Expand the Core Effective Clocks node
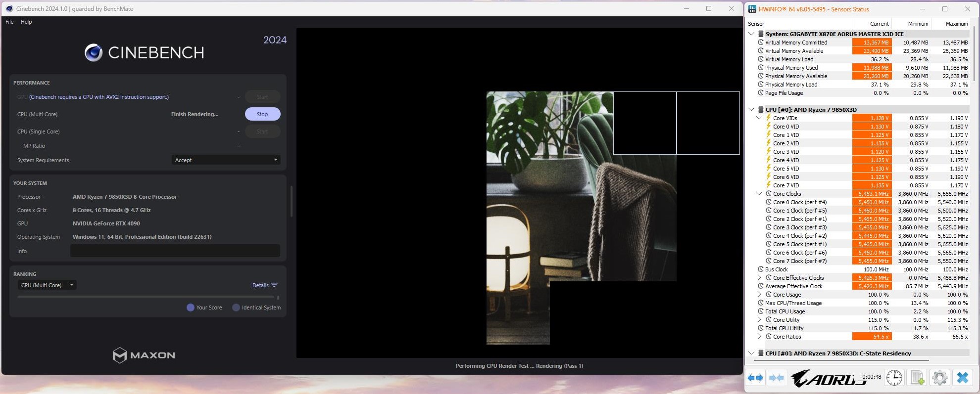The image size is (980, 394). (x=759, y=278)
